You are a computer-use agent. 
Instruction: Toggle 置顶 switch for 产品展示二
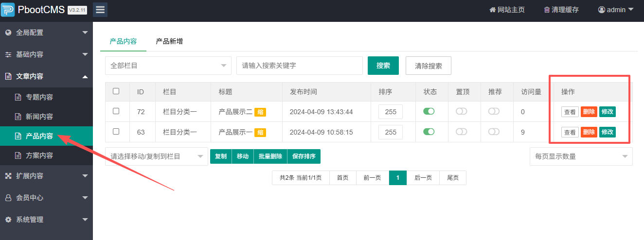(461, 111)
